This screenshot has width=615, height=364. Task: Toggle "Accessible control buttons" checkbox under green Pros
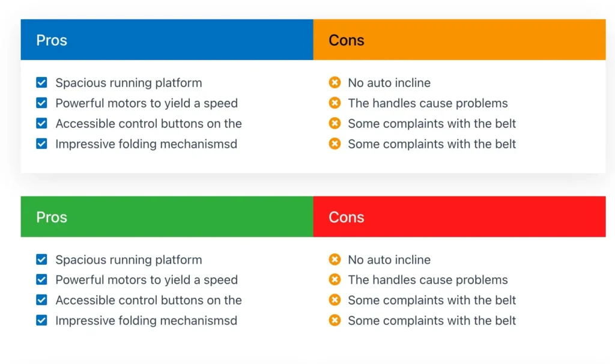(x=41, y=300)
